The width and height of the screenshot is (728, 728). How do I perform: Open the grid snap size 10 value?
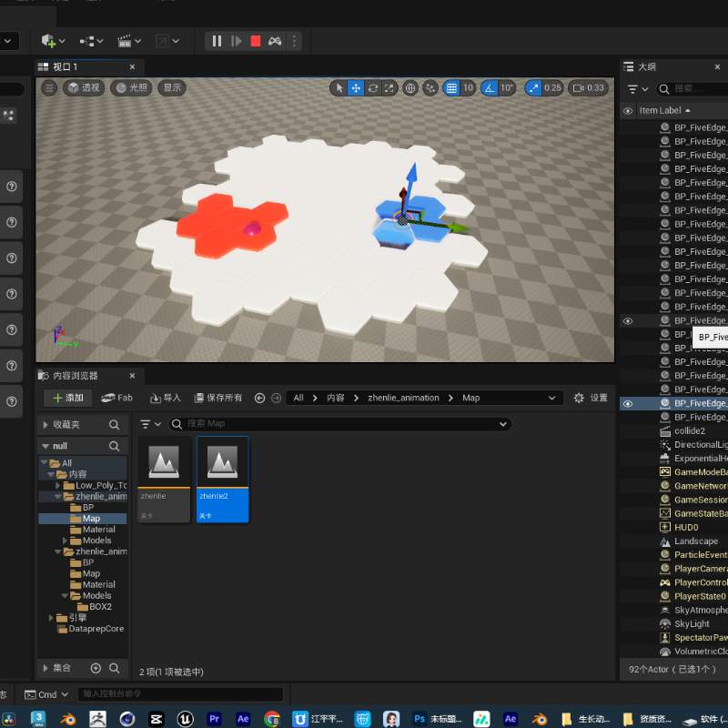(x=468, y=88)
